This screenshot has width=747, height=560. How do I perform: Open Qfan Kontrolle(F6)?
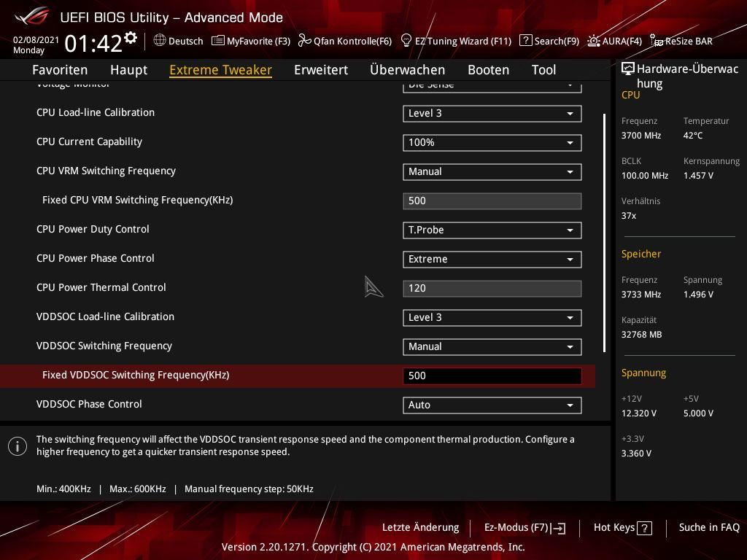pos(345,41)
